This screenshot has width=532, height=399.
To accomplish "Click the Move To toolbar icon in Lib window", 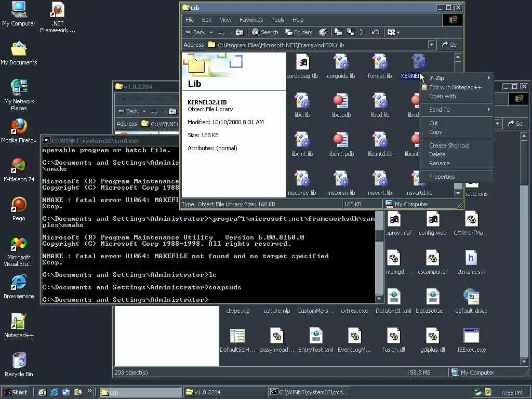I will coord(338,32).
